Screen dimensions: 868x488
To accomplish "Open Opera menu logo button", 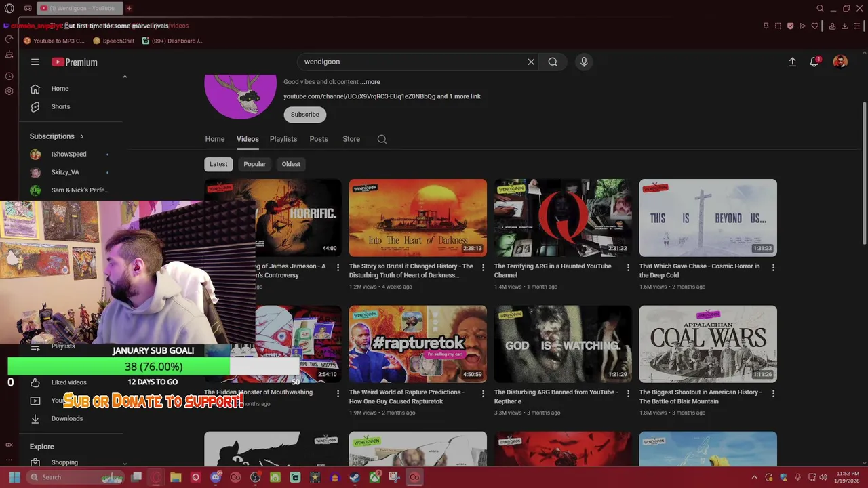I will click(9, 9).
